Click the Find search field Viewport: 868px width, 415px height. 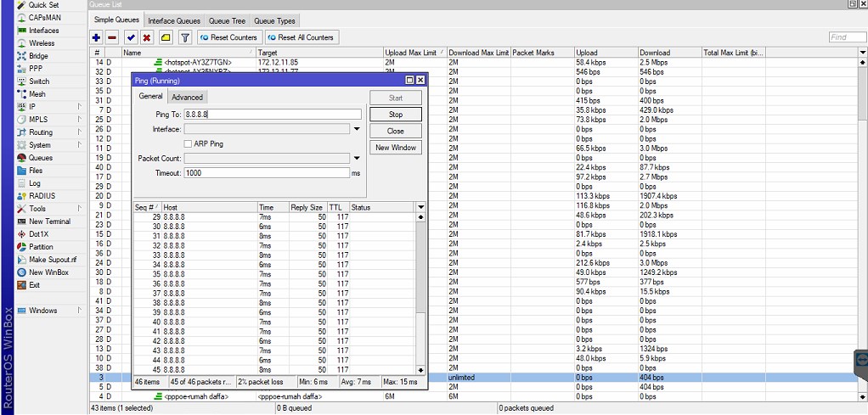(x=847, y=37)
